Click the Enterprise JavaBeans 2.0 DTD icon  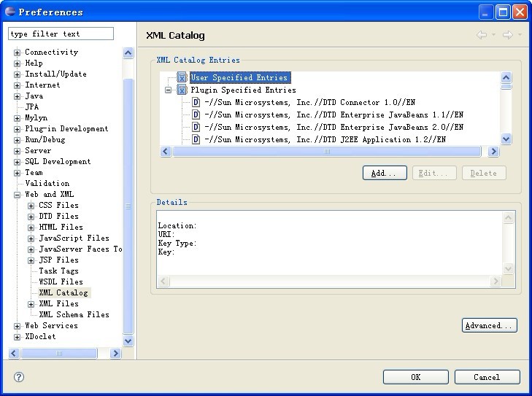pos(196,127)
